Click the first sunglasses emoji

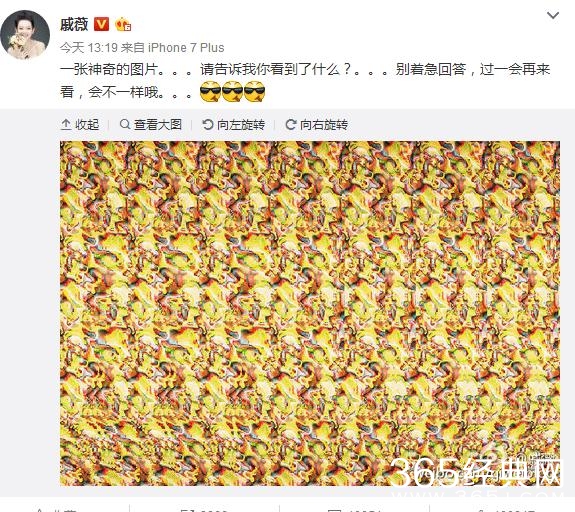[x=210, y=92]
